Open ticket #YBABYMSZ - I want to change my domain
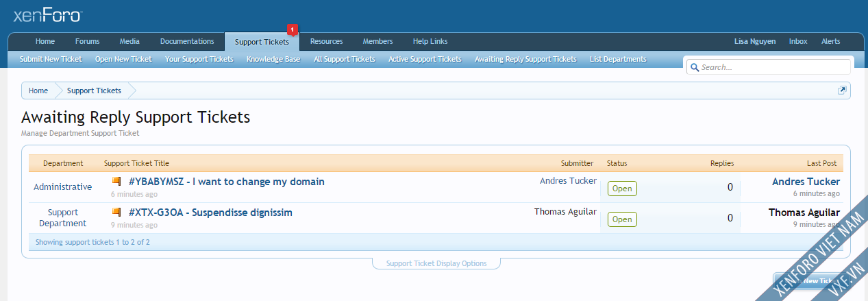Viewport: 868px width, 301px height. coord(227,182)
